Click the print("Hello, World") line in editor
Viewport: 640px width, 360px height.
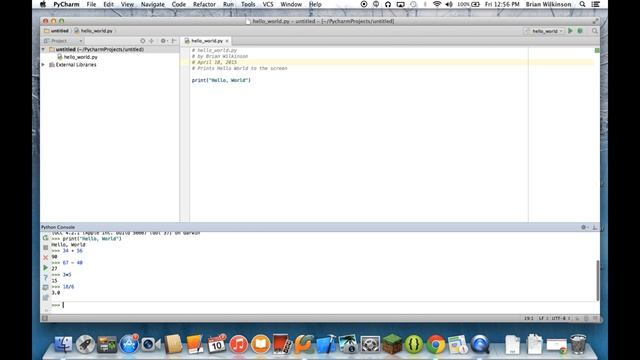(221, 80)
